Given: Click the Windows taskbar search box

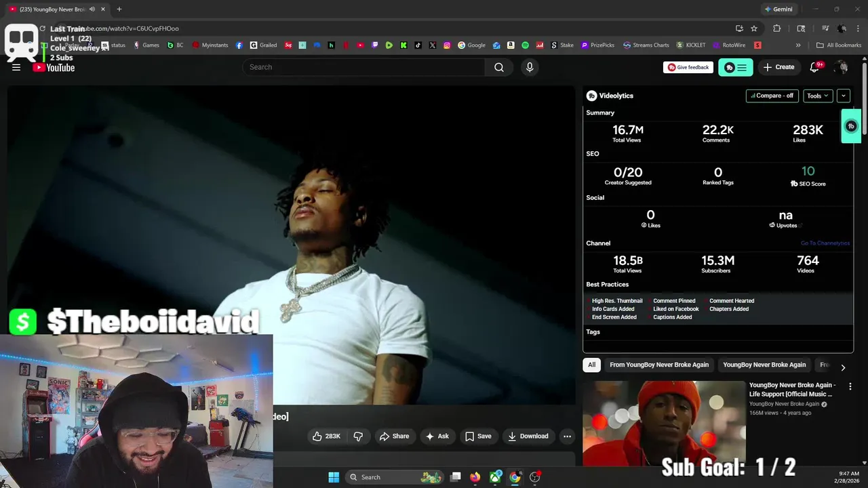Looking at the screenshot, I should click(x=393, y=477).
